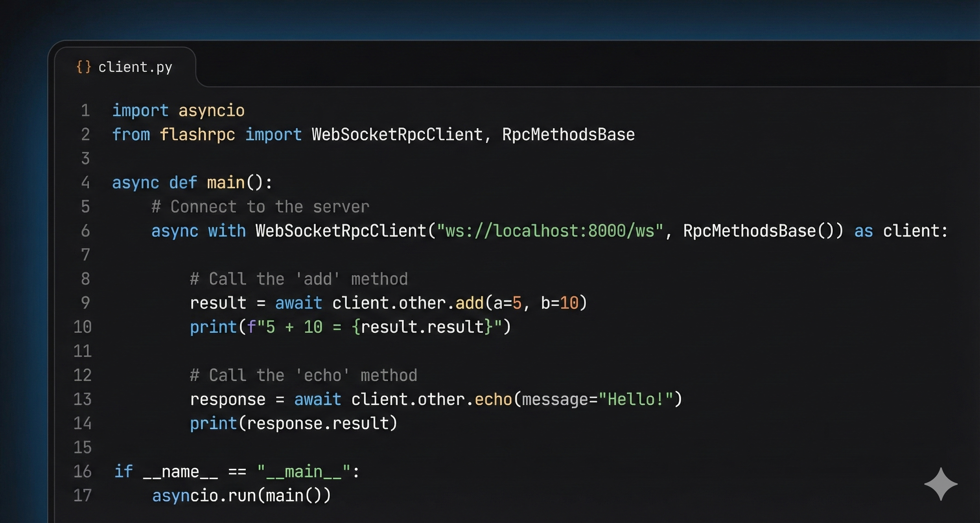The image size is (980, 523).
Task: Click the "__main__" string on line 16
Action: click(x=303, y=471)
